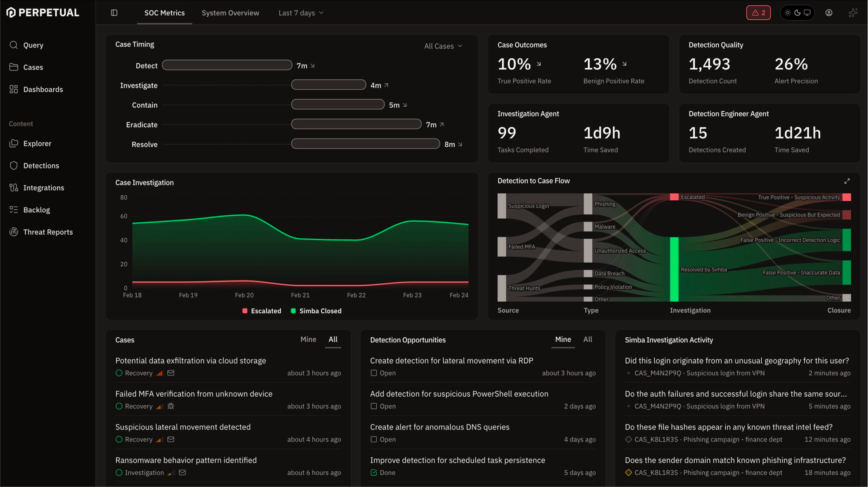Select the Mine tab in the Cases panel
The image size is (868, 487).
pyautogui.click(x=308, y=339)
